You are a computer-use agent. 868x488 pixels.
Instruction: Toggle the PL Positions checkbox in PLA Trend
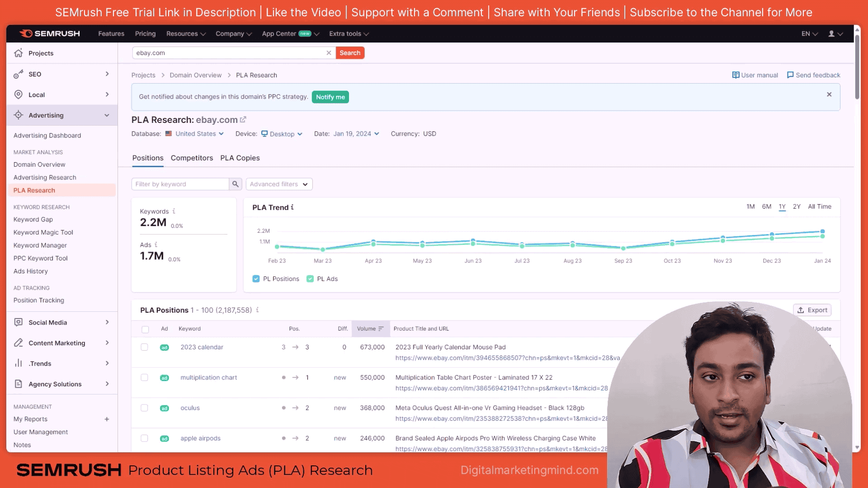(x=256, y=278)
